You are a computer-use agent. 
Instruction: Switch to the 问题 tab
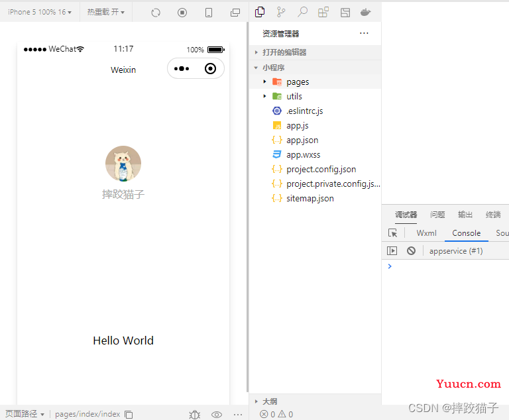pos(437,215)
